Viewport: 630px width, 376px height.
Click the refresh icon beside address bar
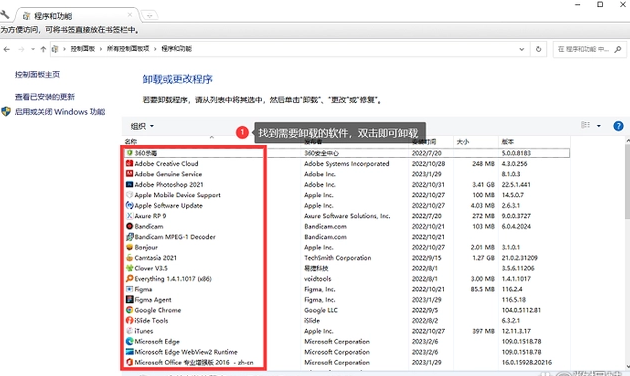pyautogui.click(x=538, y=49)
